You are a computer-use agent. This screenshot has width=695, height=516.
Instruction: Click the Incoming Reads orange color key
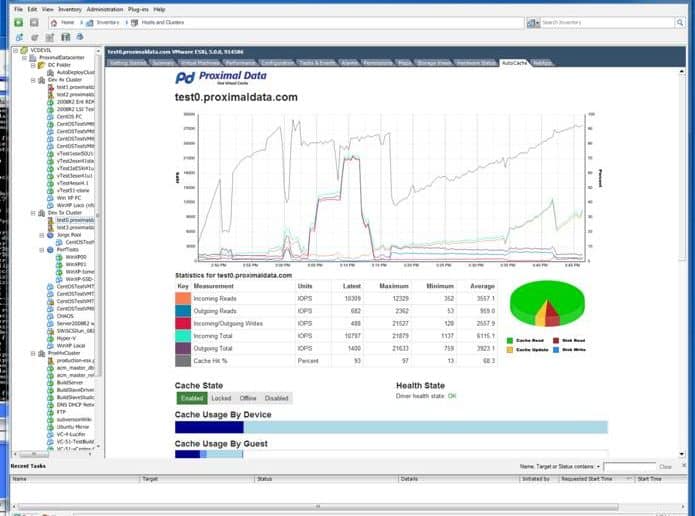pyautogui.click(x=183, y=298)
